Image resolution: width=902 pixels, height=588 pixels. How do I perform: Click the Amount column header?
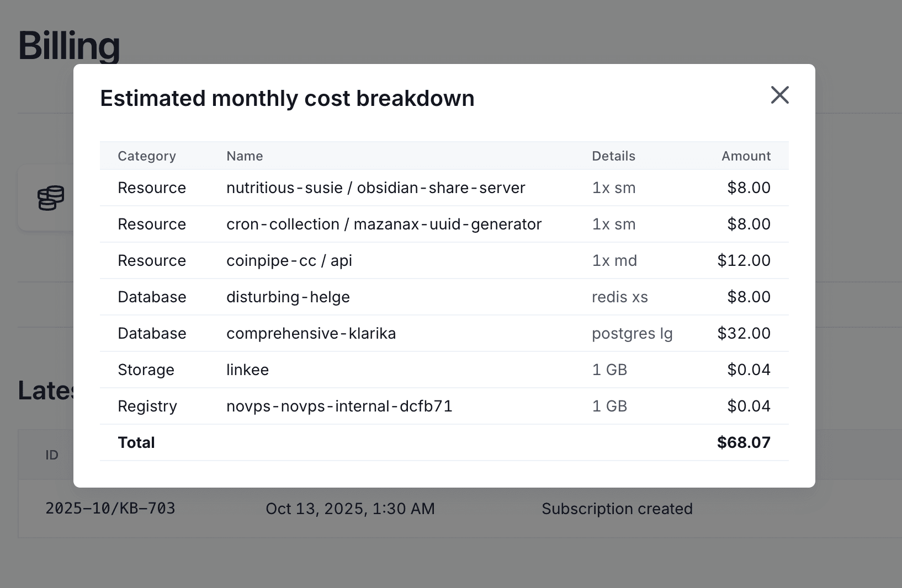[745, 156]
